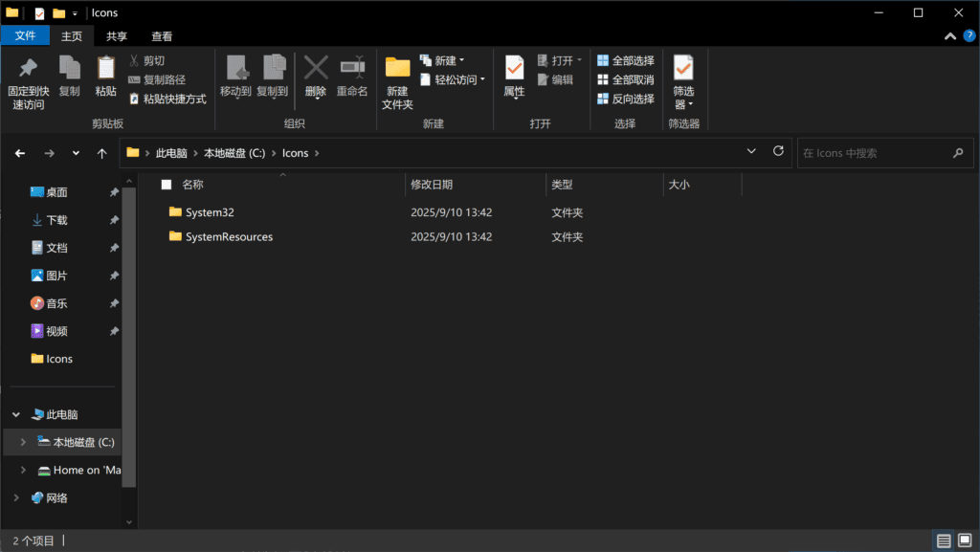Toggle large icons view in status bar
The height and width of the screenshot is (552, 980).
click(x=965, y=541)
